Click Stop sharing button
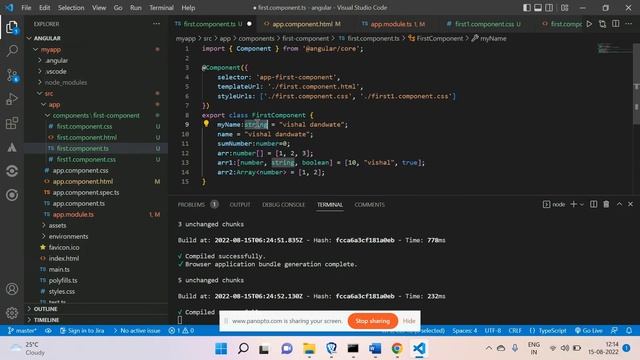Viewport: 640px width, 360px height. point(373,321)
